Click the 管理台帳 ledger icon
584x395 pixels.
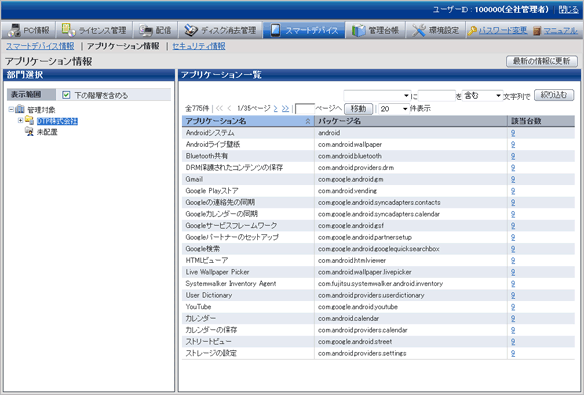click(x=358, y=30)
